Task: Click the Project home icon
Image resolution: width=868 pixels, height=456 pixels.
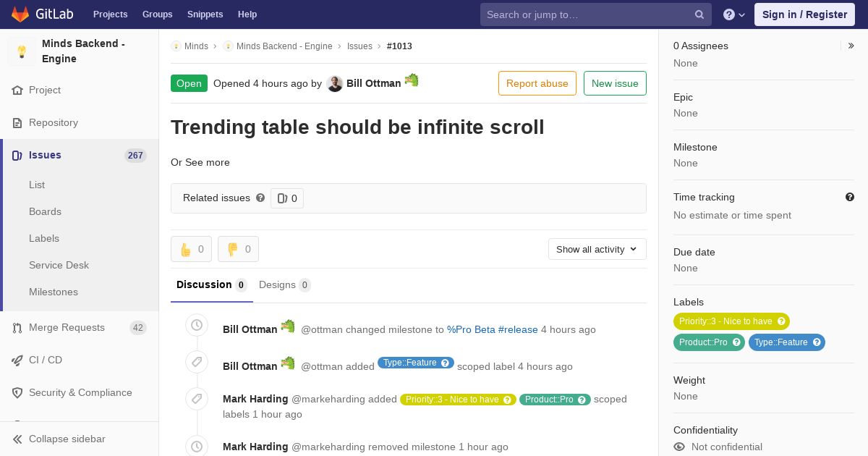Action: tap(17, 90)
